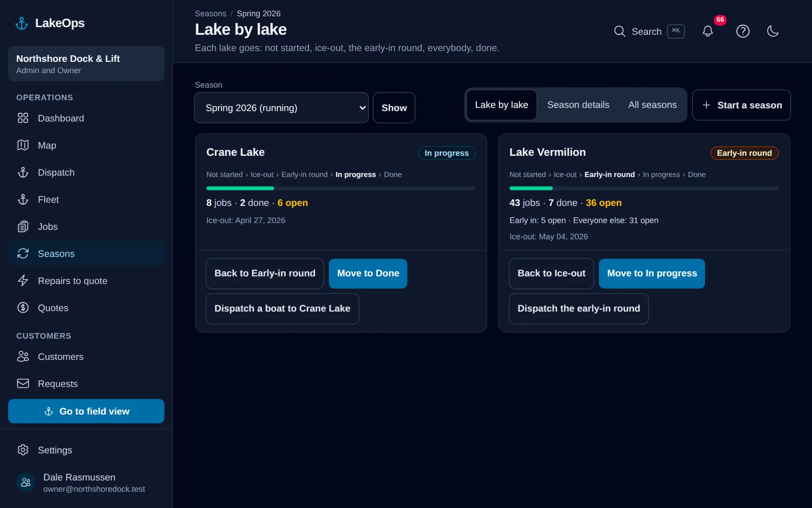This screenshot has height=508, width=812.
Task: Open the Spring 2026 (running) season dropdown
Action: coord(281,108)
